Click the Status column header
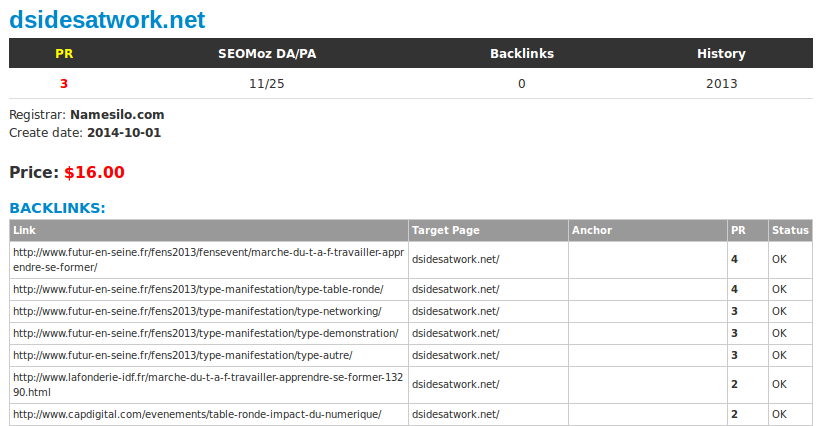818x426 pixels. pyautogui.click(x=790, y=230)
